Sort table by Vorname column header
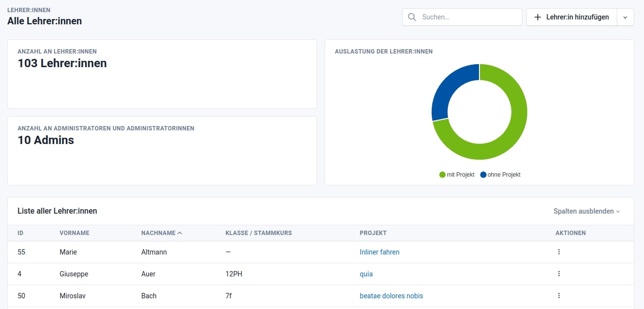This screenshot has height=309, width=644. point(74,233)
